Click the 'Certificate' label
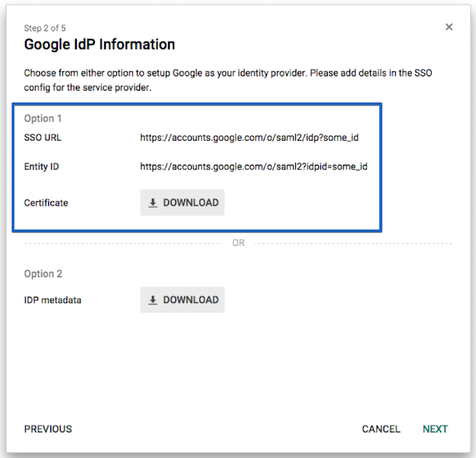The height and width of the screenshot is (458, 476). tap(46, 203)
